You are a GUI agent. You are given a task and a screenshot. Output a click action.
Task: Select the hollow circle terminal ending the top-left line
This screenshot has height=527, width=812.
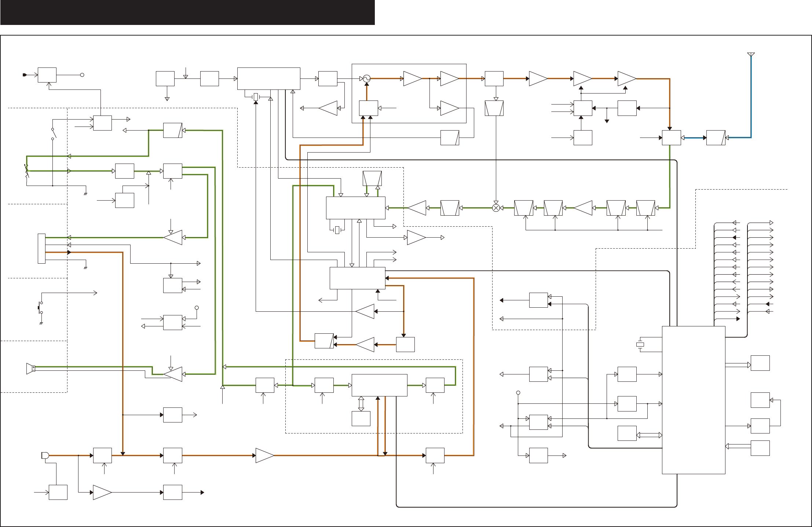[83, 75]
